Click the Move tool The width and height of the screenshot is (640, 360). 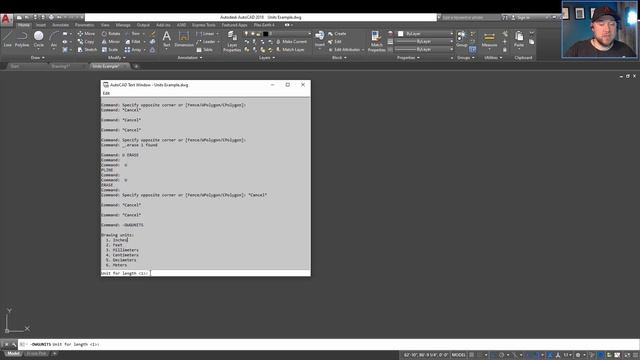86,33
